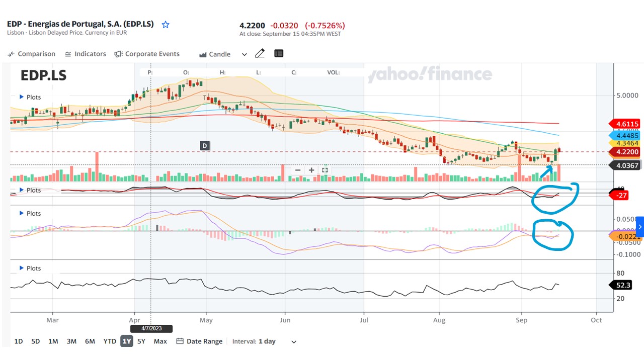Screen dimensions: 644x362
Task: Click the Oct label on the time axis
Action: tap(596, 320)
